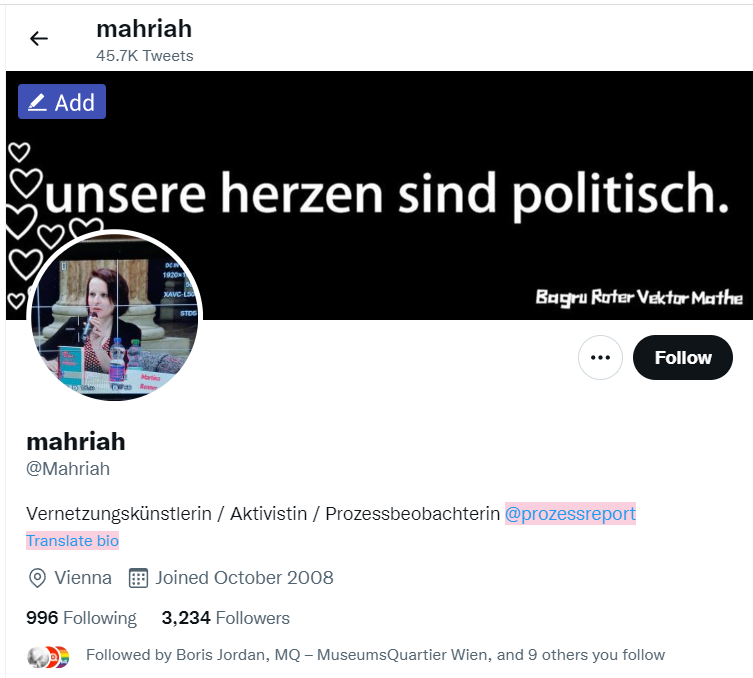Go back with the left arrow icon
Image resolution: width=753 pixels, height=678 pixels.
point(39,38)
